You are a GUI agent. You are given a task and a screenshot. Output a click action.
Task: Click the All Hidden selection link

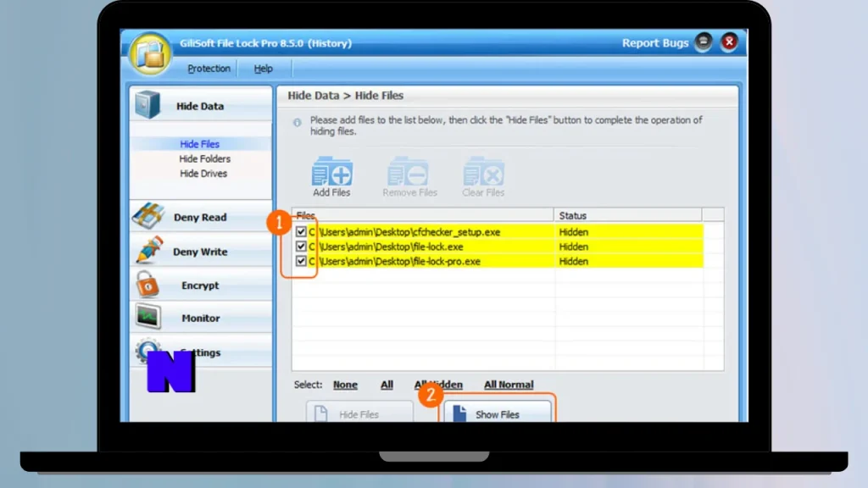(438, 385)
